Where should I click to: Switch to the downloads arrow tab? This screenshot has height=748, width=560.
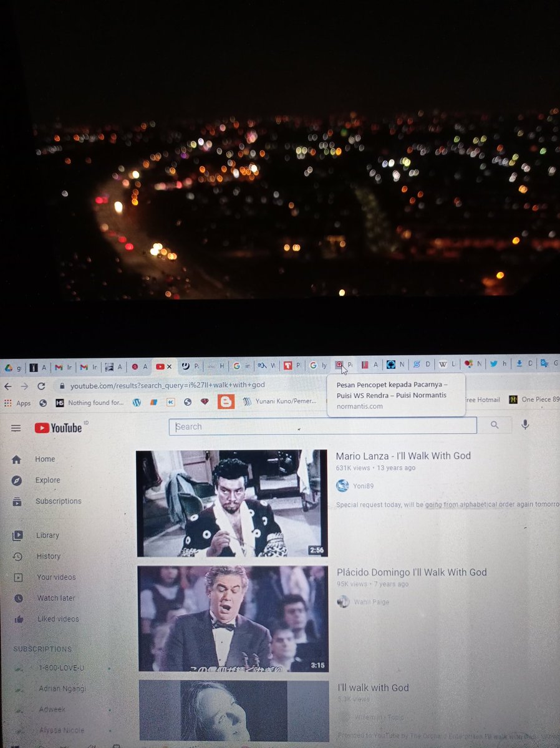pos(523,363)
